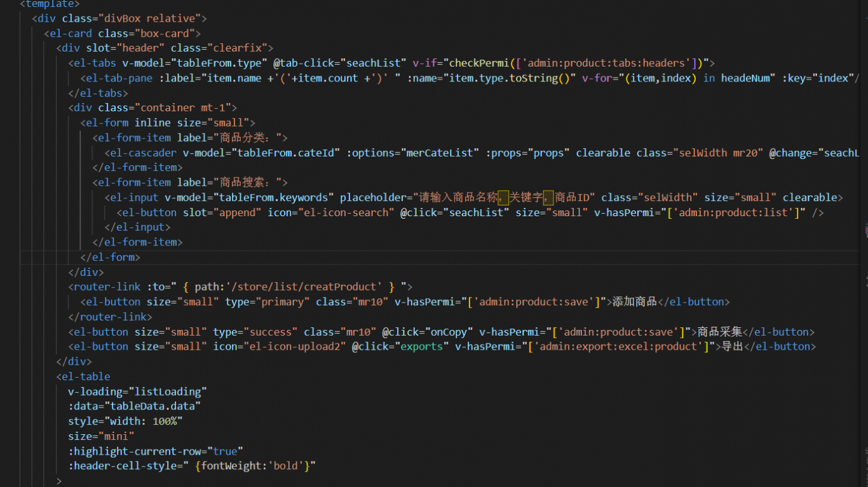This screenshot has height=487, width=868.
Task: Click the editor's vertical scrollbar on right
Action: (863, 243)
